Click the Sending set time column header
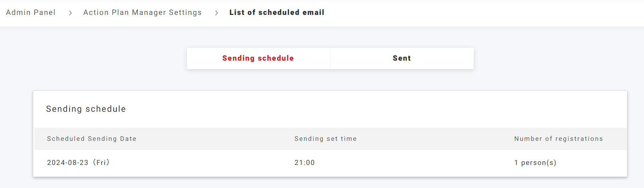644x188 pixels. (326, 139)
